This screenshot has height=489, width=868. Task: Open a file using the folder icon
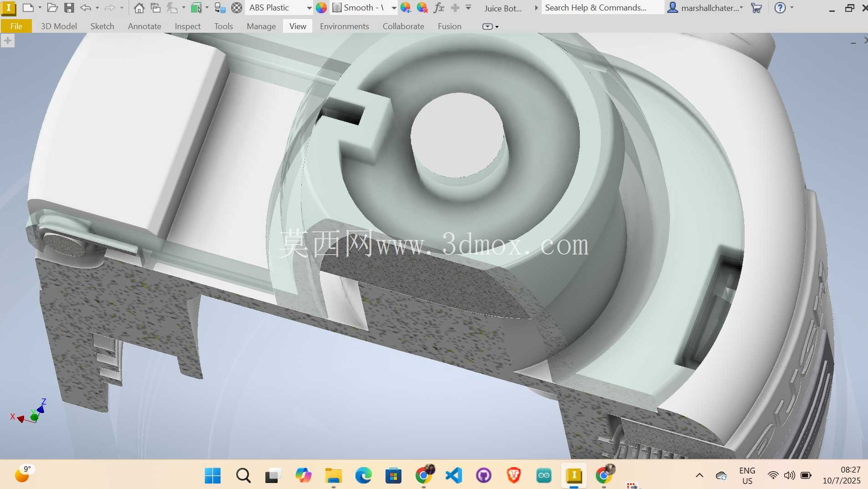(52, 8)
